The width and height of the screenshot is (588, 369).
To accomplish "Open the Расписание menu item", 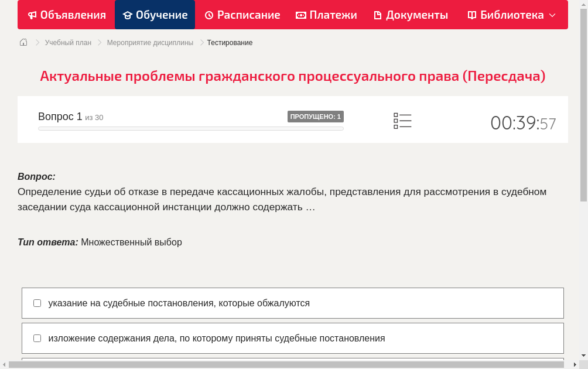I will tap(242, 15).
